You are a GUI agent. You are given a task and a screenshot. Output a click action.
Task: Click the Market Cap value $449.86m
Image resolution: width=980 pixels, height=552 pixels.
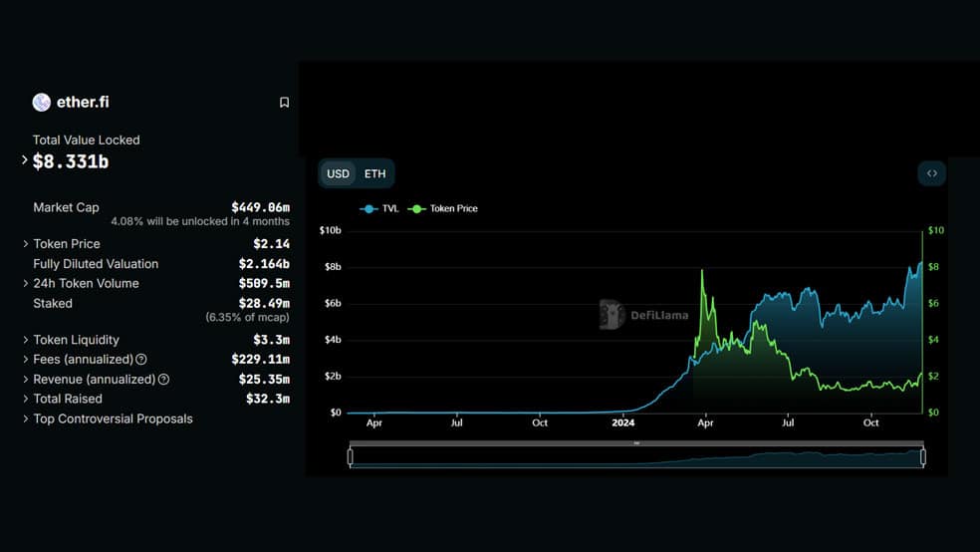[x=261, y=207]
